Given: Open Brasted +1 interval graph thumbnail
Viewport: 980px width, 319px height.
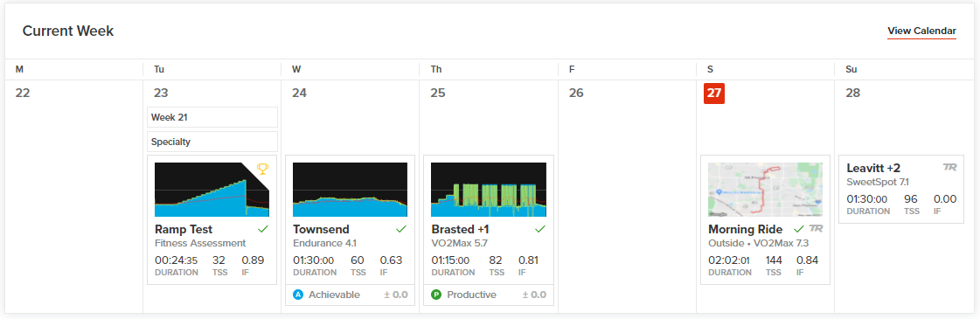Looking at the screenshot, I should [x=489, y=190].
